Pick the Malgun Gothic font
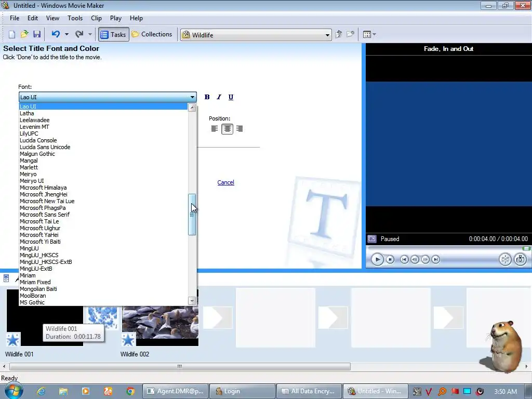 click(103, 154)
